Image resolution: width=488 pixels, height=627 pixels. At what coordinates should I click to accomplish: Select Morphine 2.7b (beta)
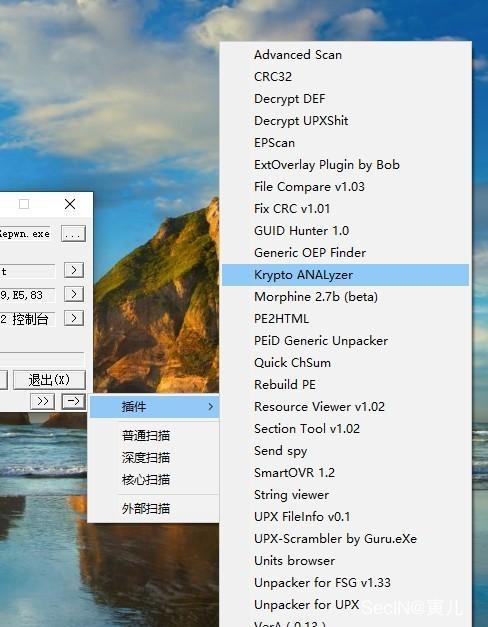(x=345, y=297)
